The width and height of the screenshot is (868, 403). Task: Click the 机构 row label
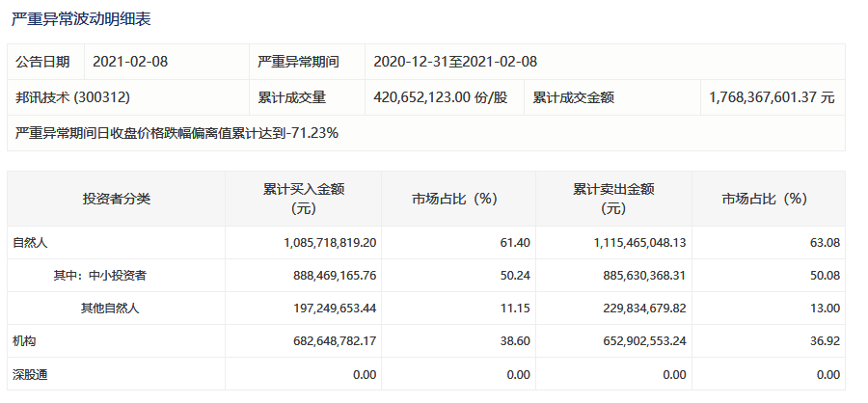click(x=24, y=341)
